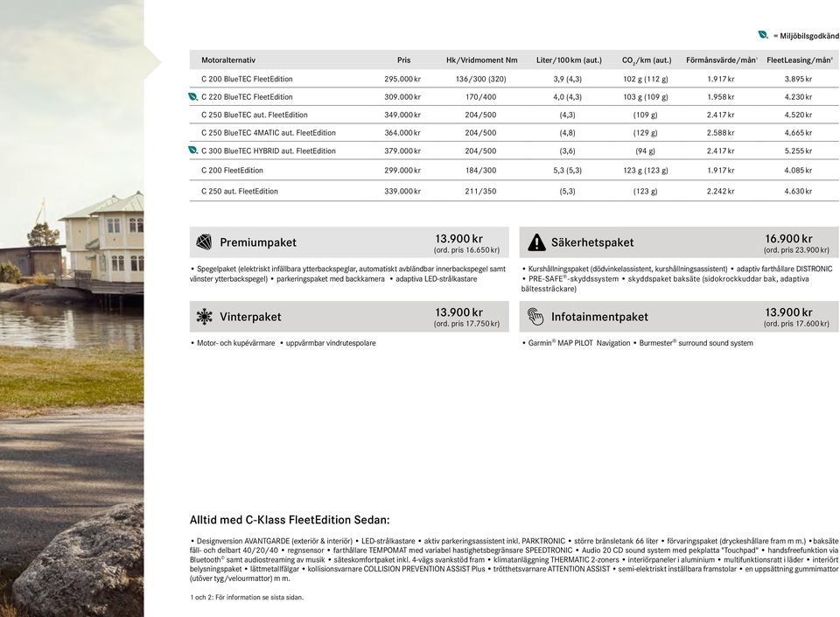The width and height of the screenshot is (840, 617).
Task: Click the Premiumpaket heading
Action: point(258,242)
